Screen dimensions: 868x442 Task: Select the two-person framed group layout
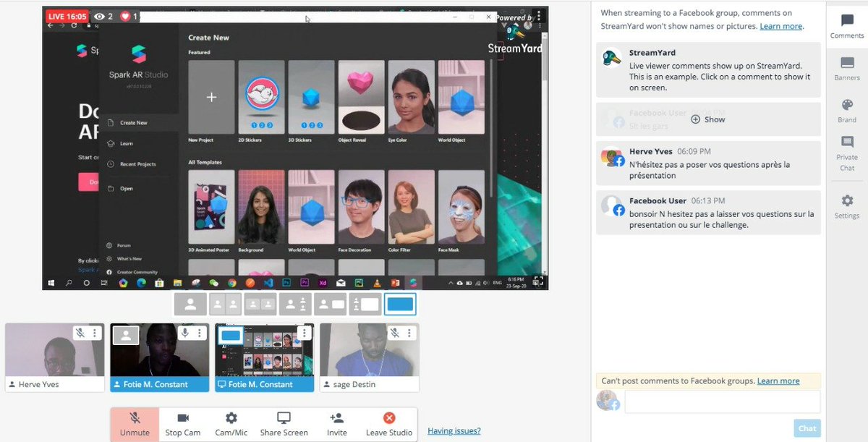tap(260, 305)
